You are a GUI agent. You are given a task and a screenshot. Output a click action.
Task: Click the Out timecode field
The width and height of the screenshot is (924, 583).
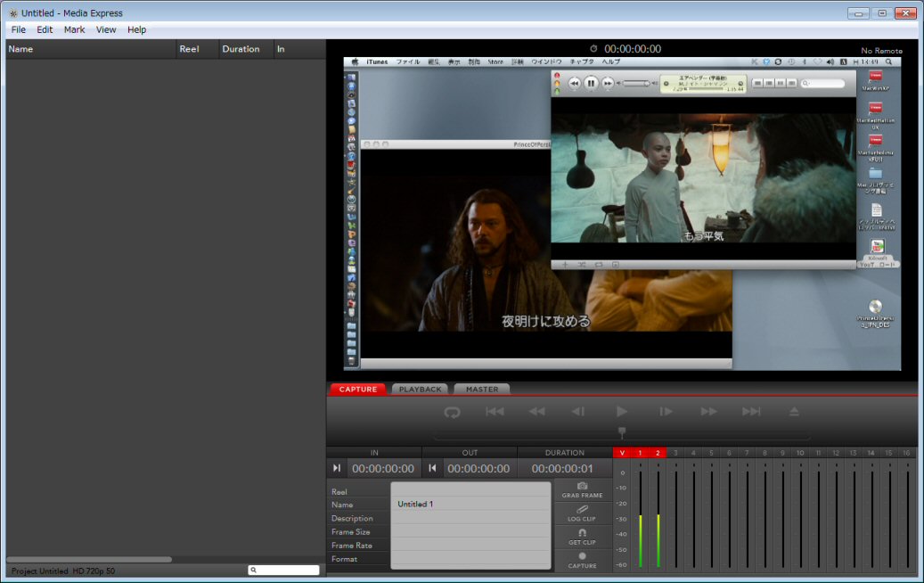pos(478,469)
